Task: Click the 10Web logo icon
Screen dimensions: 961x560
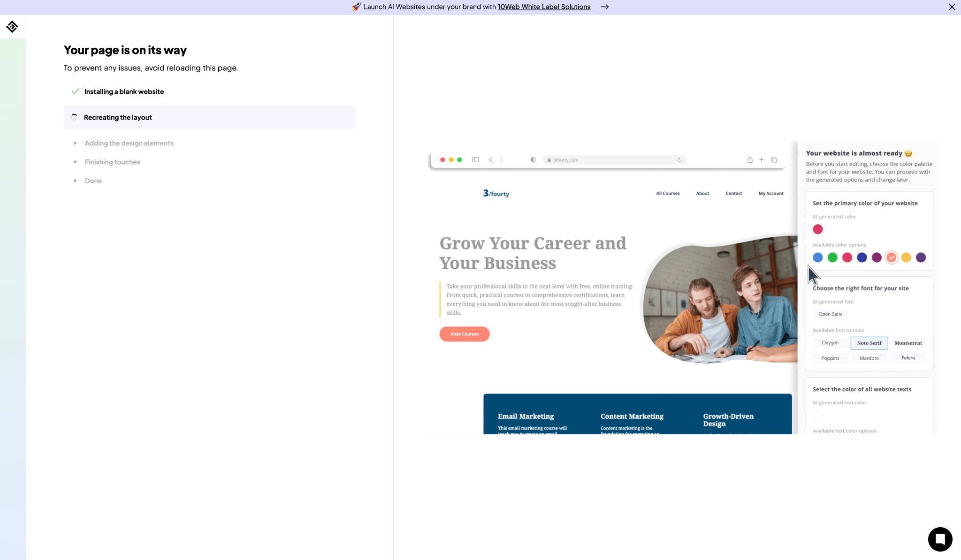Action: pyautogui.click(x=12, y=27)
